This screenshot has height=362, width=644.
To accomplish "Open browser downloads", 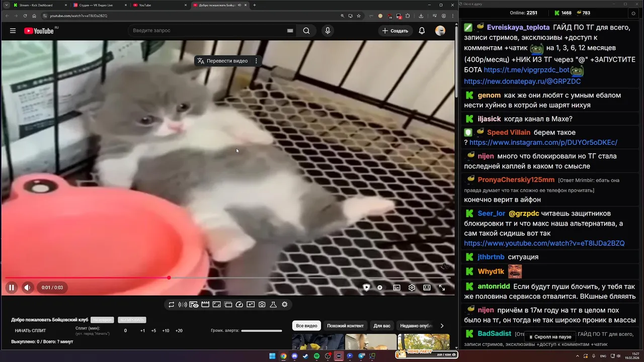I will [x=421, y=16].
